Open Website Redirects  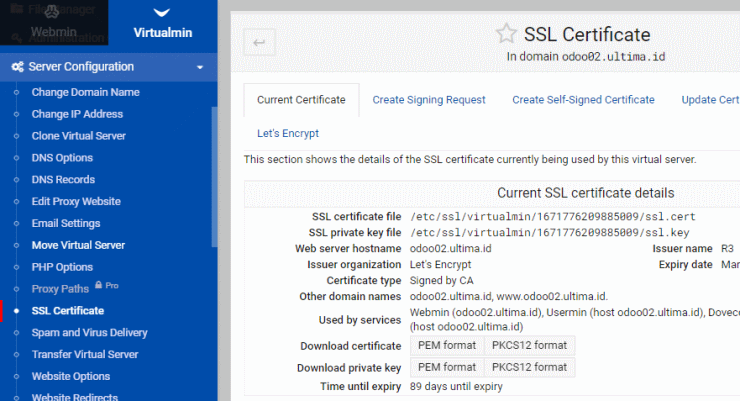coord(75,397)
